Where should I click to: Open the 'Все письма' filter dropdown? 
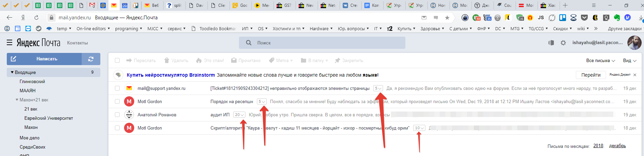601,60
